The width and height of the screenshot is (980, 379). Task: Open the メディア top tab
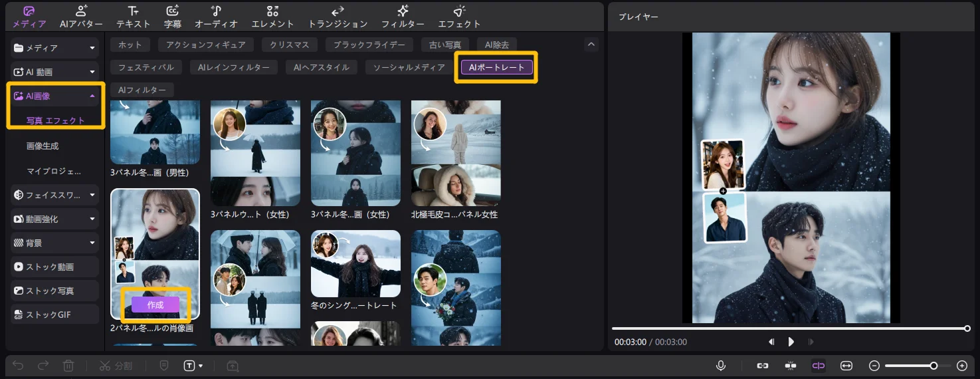click(x=29, y=17)
